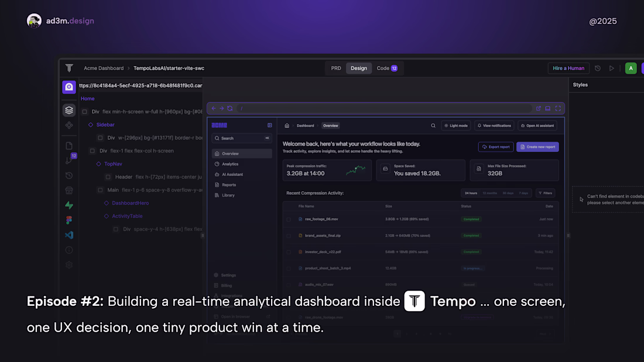Switch to the Design tab
644x362 pixels.
pyautogui.click(x=358, y=68)
